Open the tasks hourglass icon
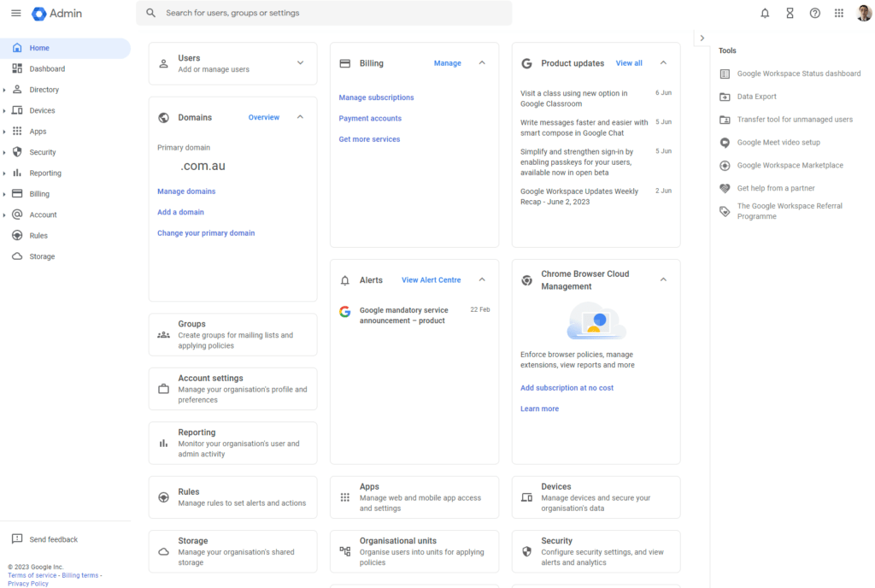The width and height of the screenshot is (875, 588). tap(790, 13)
